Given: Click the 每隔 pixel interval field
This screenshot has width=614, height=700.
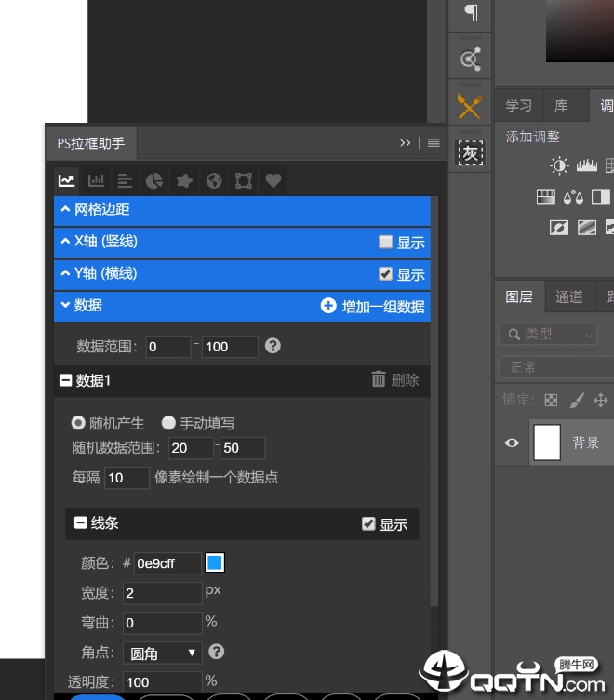Looking at the screenshot, I should 127,478.
